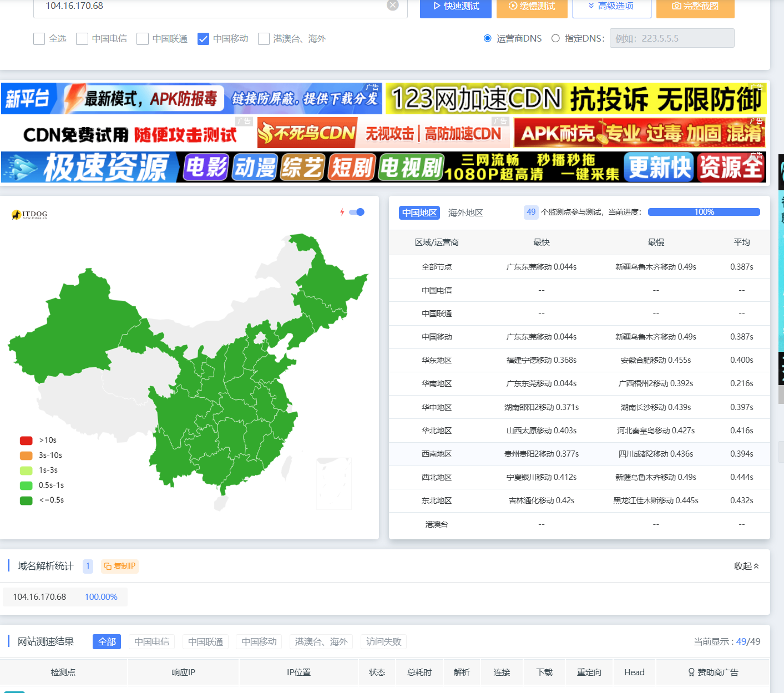Click the ITDOG logo above the map
The image size is (784, 693).
[29, 214]
